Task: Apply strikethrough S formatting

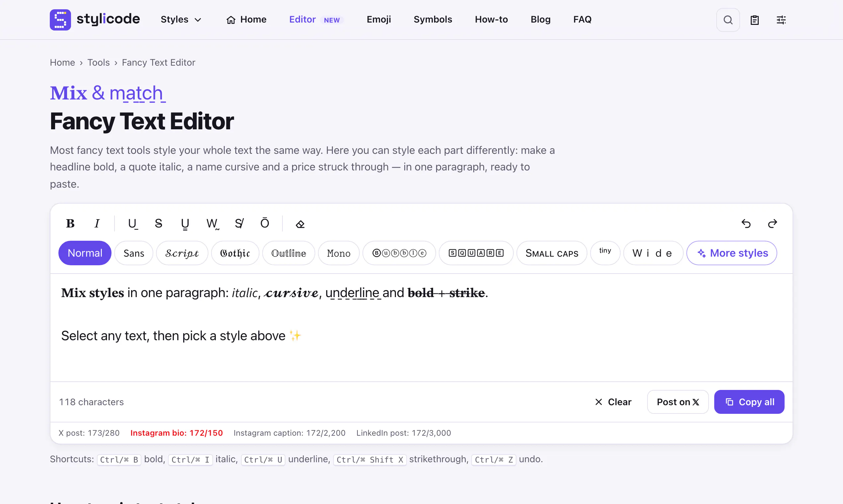Action: [x=158, y=223]
